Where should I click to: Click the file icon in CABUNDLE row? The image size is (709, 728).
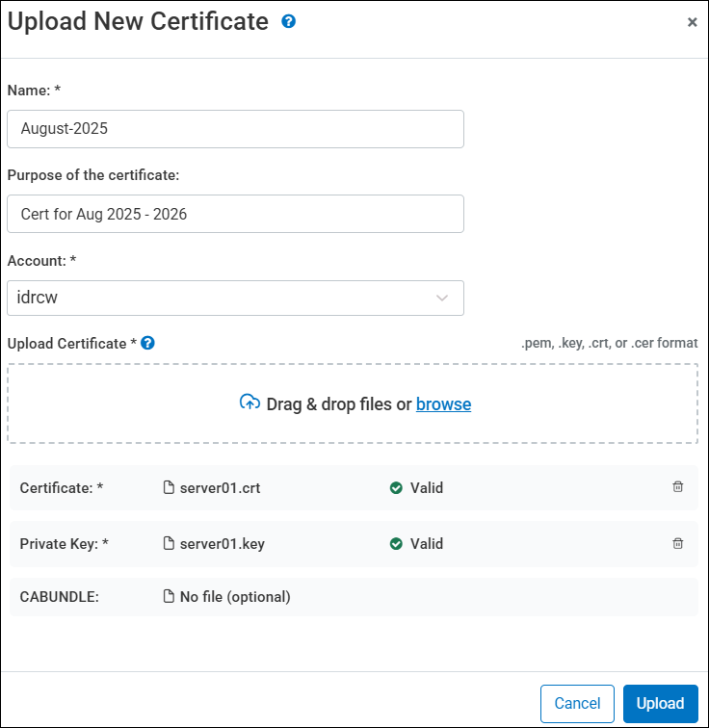pyautogui.click(x=170, y=596)
